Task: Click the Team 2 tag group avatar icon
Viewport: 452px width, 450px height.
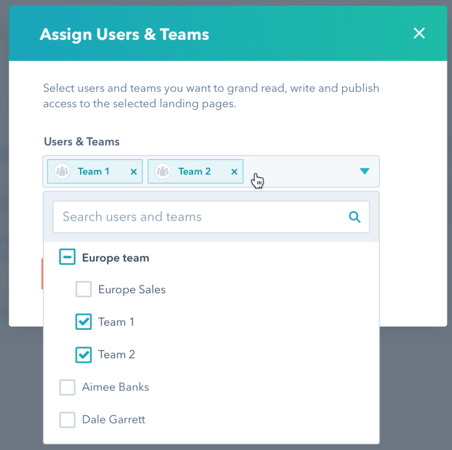Action: point(163,171)
